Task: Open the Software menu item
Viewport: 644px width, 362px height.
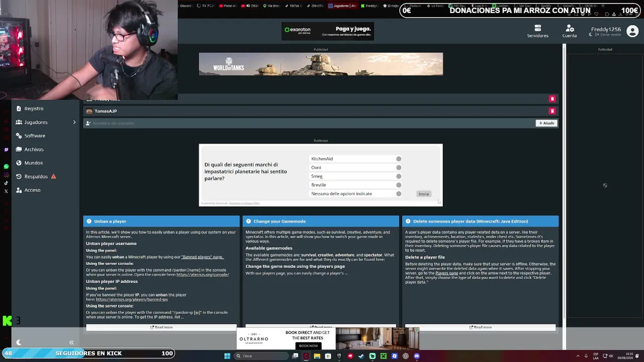Action: click(x=35, y=136)
